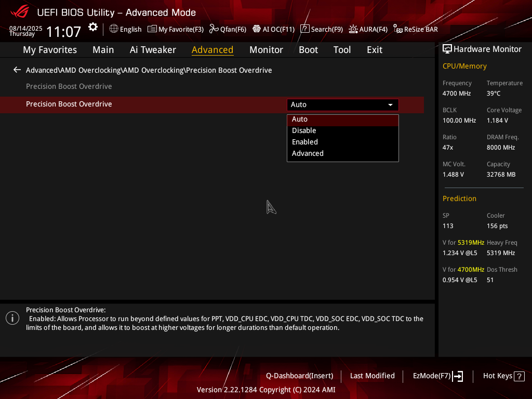Open Search(F9) question mark icon
532x399 pixels.
304,29
